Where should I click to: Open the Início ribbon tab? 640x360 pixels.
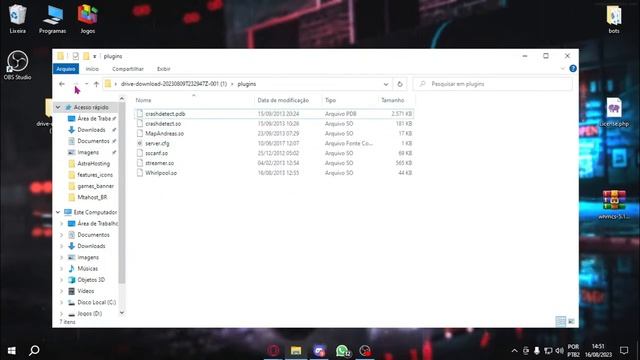coord(92,69)
